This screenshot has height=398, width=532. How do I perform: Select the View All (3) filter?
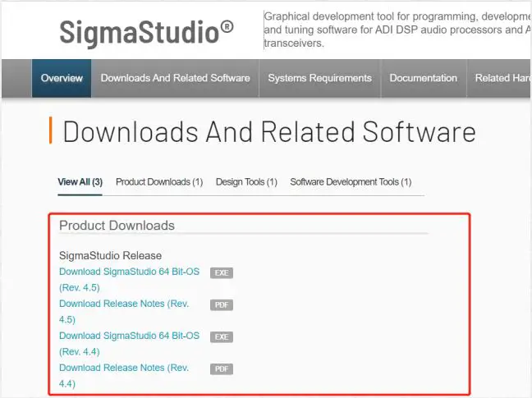coord(80,182)
